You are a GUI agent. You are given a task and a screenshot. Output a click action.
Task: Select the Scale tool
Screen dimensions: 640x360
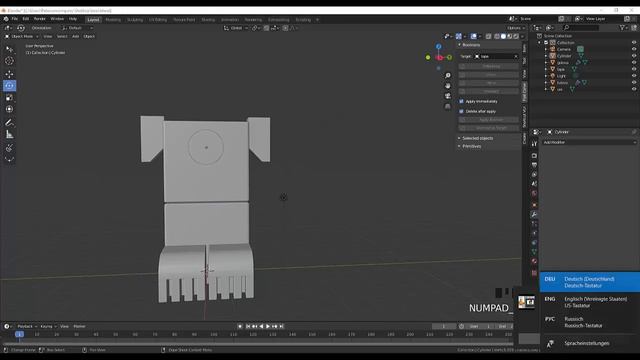click(x=9, y=98)
